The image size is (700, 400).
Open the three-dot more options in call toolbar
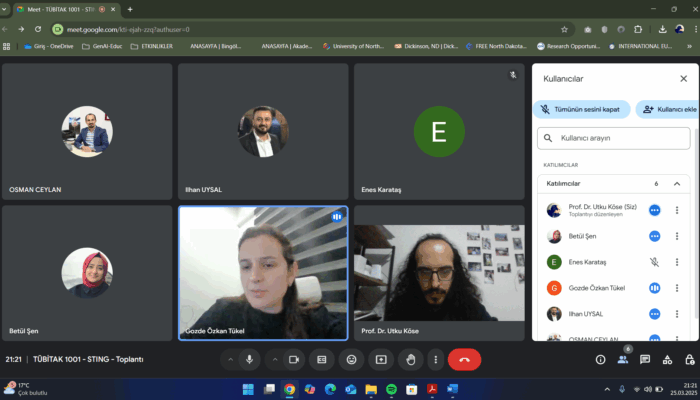tap(438, 359)
